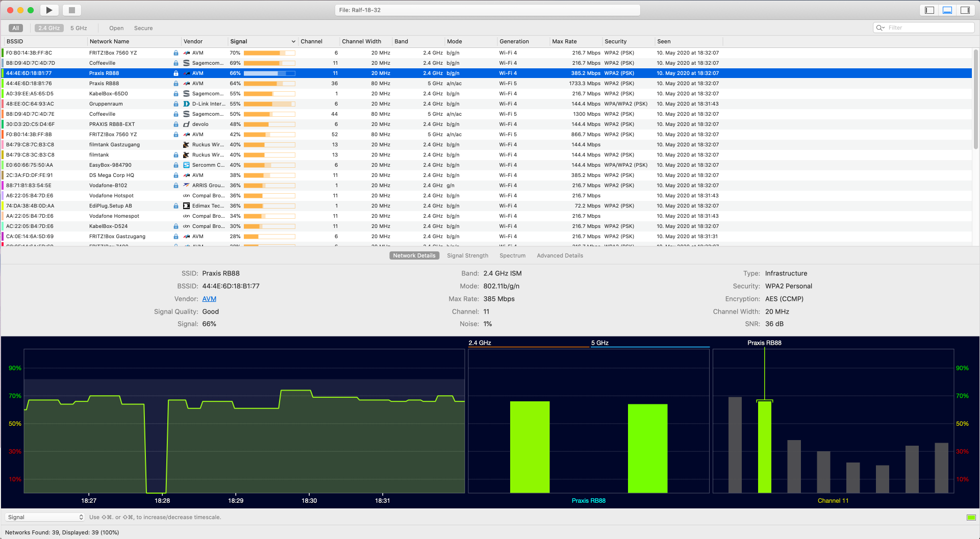Select the Coffeeville row with BSSID B8:D9:4D:7C:4D:7E

[487, 114]
